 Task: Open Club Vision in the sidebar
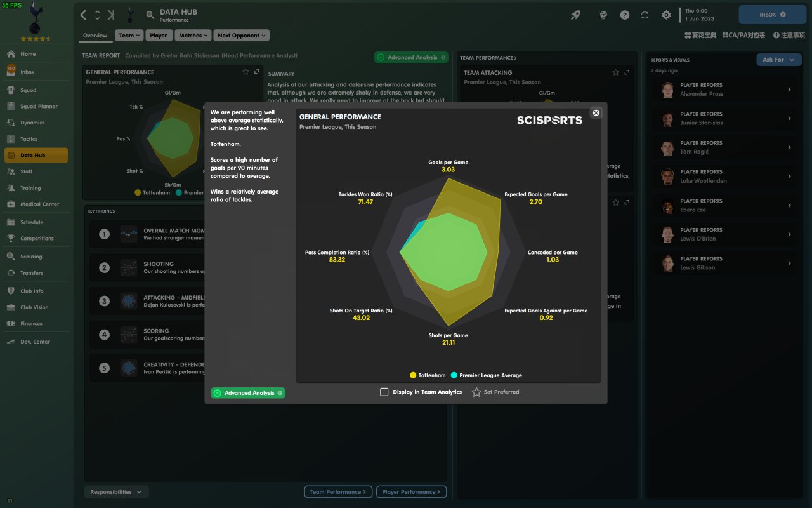pos(36,307)
